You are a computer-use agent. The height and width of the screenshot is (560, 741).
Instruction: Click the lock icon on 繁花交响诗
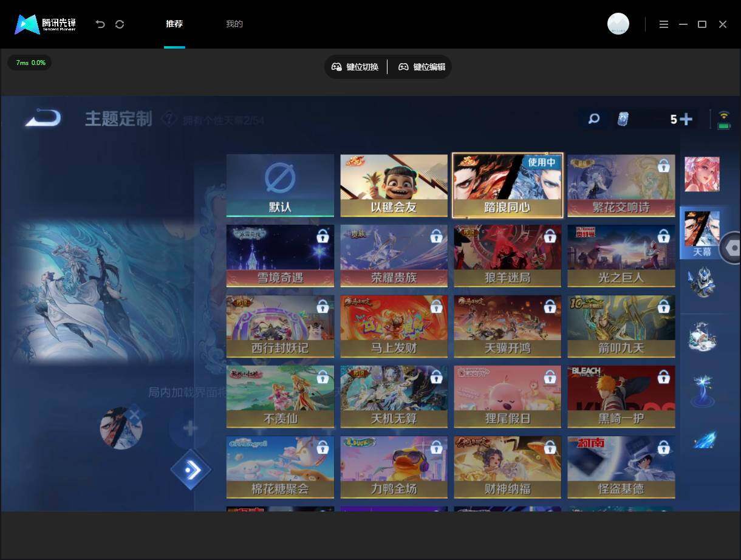(x=663, y=165)
